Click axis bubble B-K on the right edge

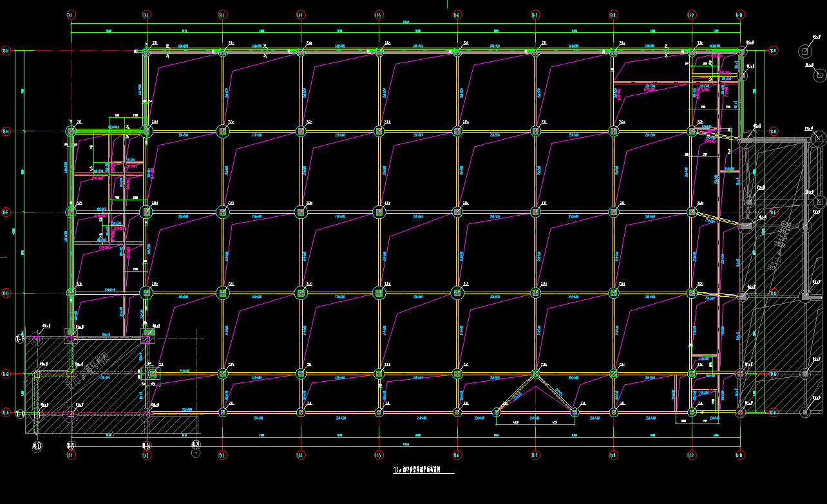tap(774, 50)
